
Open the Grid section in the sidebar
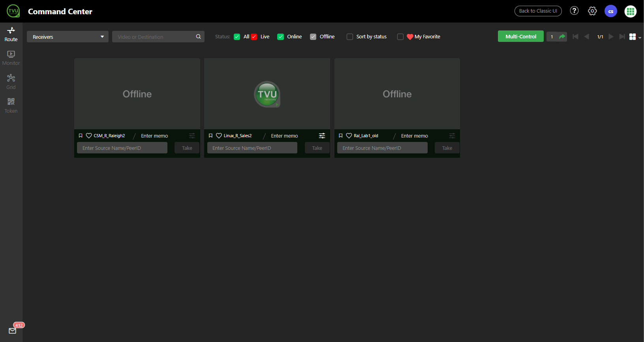click(11, 82)
